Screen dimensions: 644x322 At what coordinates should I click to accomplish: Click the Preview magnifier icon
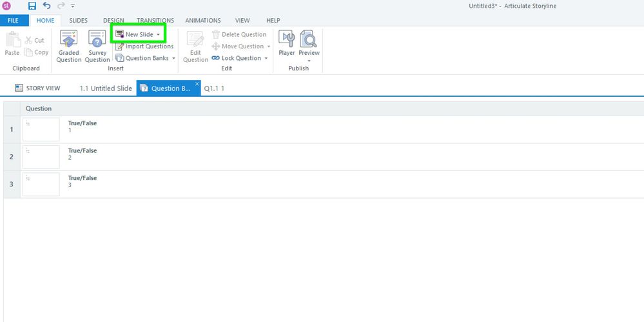(309, 39)
